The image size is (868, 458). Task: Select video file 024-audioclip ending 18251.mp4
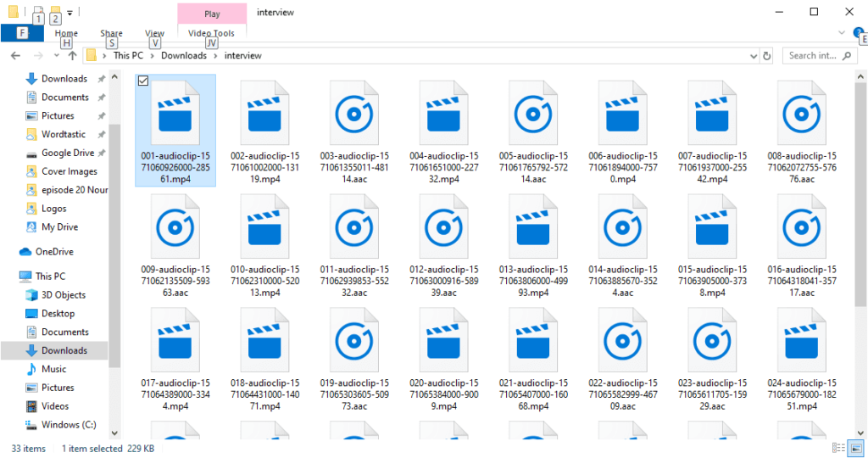point(802,359)
